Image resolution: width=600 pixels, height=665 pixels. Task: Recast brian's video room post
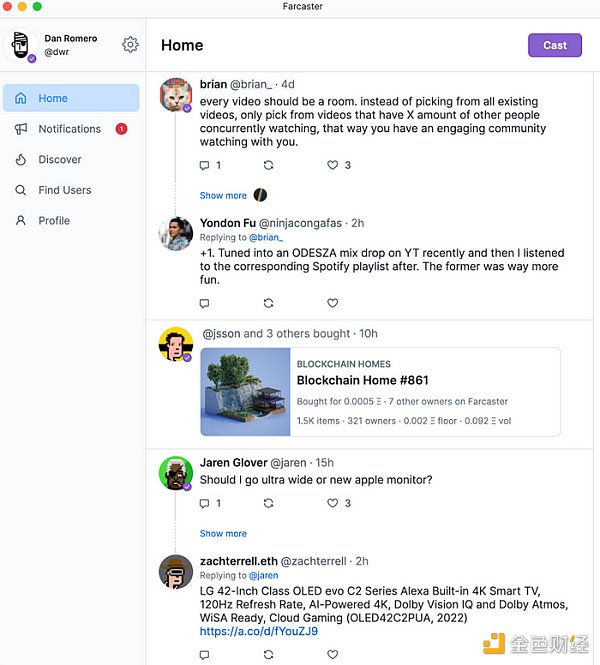pos(268,165)
